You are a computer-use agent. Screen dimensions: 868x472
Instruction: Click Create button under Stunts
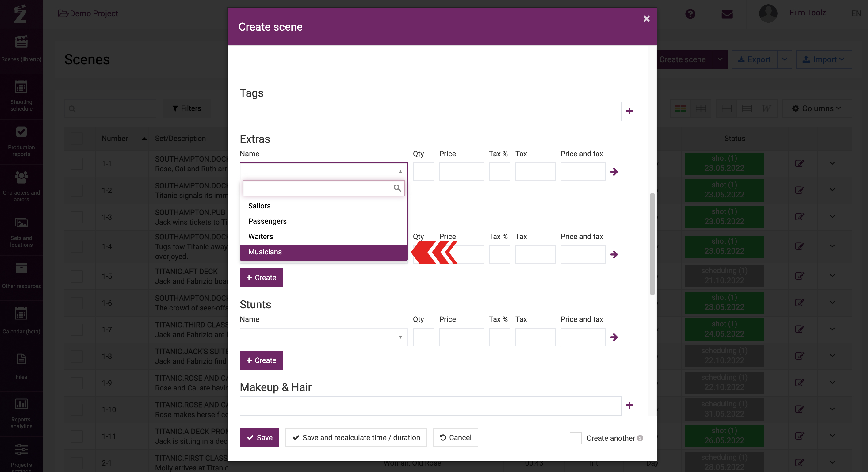(x=261, y=360)
